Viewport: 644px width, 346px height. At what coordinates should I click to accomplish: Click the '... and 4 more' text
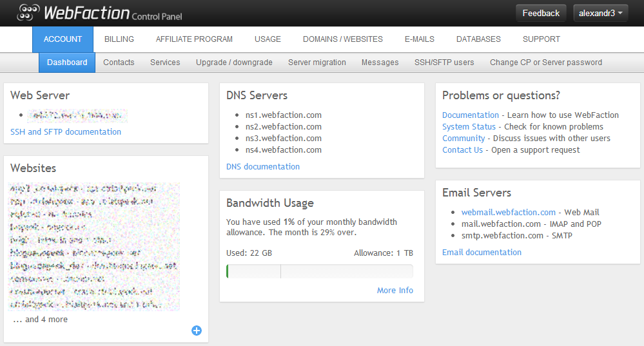40,320
